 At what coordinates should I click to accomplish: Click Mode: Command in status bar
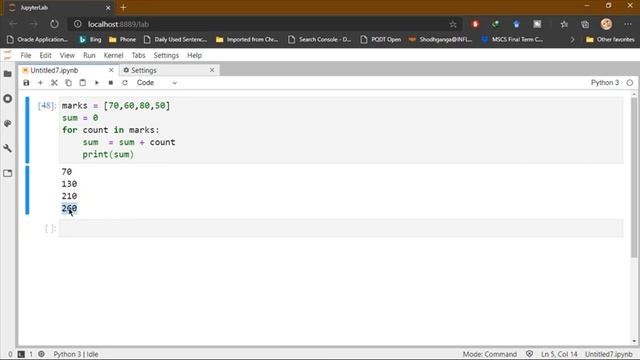pos(489,354)
